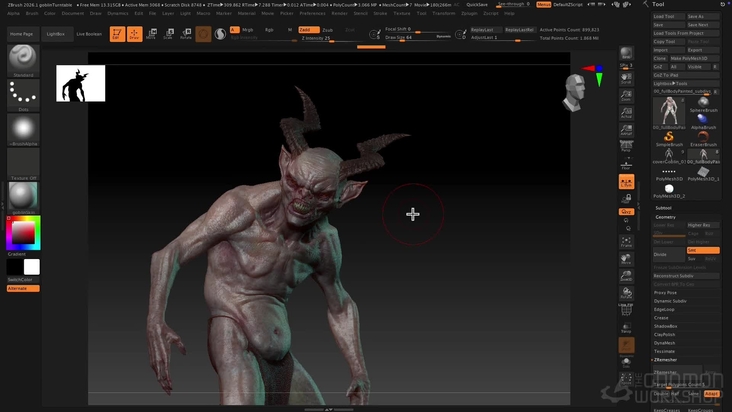This screenshot has height=412, width=732.
Task: Open the Standard brush selector
Action: [x=23, y=61]
